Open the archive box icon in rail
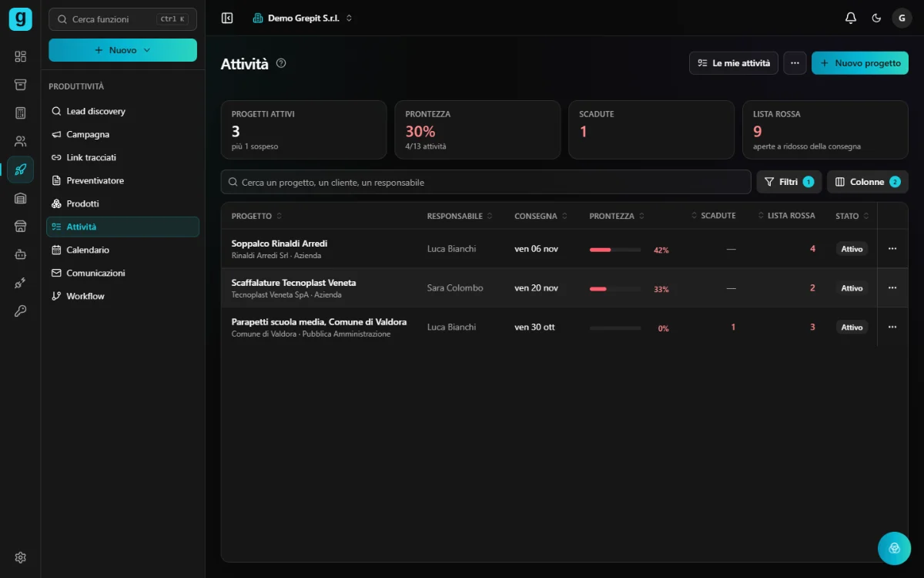This screenshot has width=924, height=578. [20, 85]
